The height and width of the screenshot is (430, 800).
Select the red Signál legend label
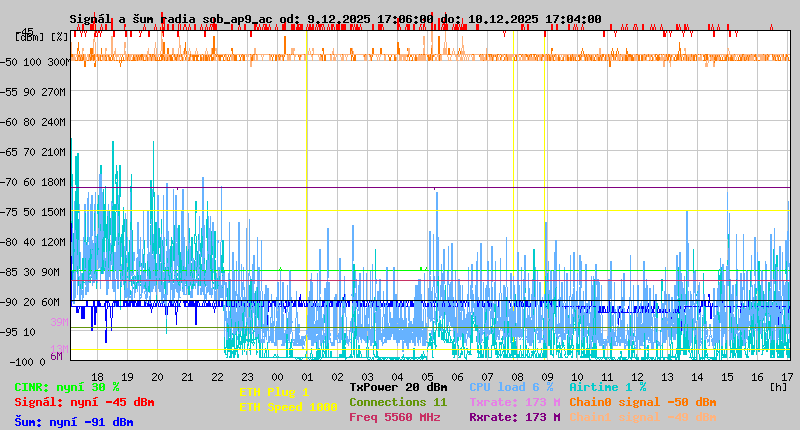[x=84, y=402]
